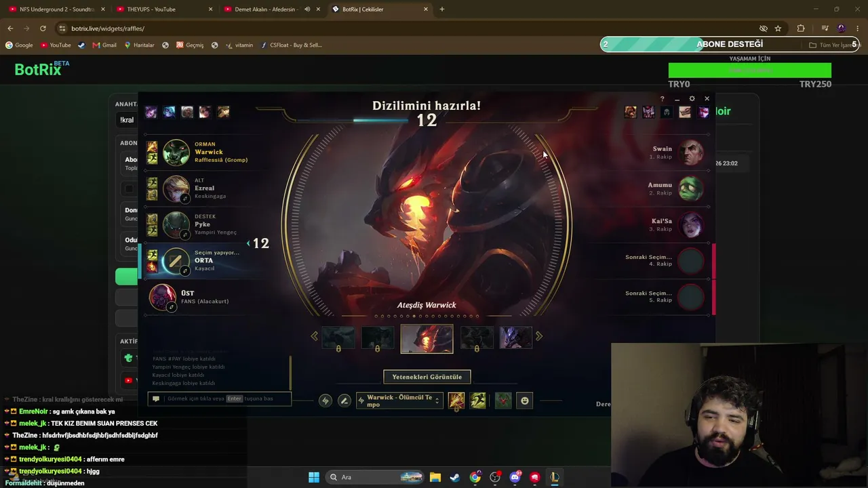The image size is (868, 488).
Task: Go back in browser history
Action: click(10, 28)
